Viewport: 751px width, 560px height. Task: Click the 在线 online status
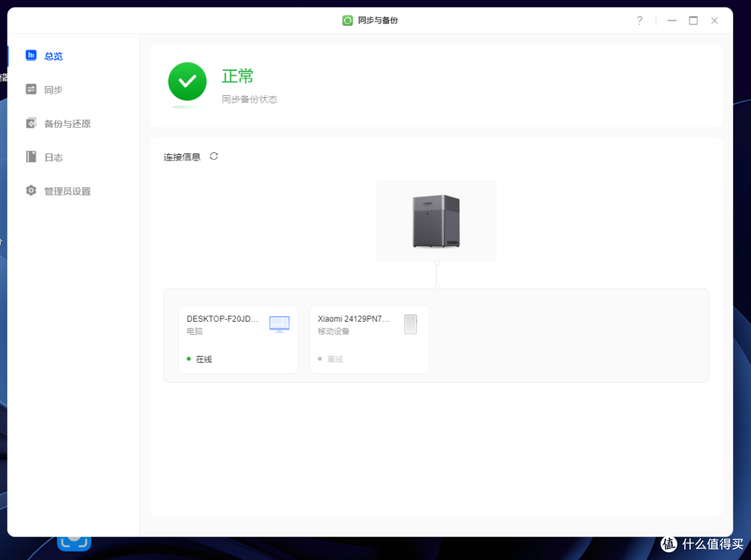(x=204, y=359)
